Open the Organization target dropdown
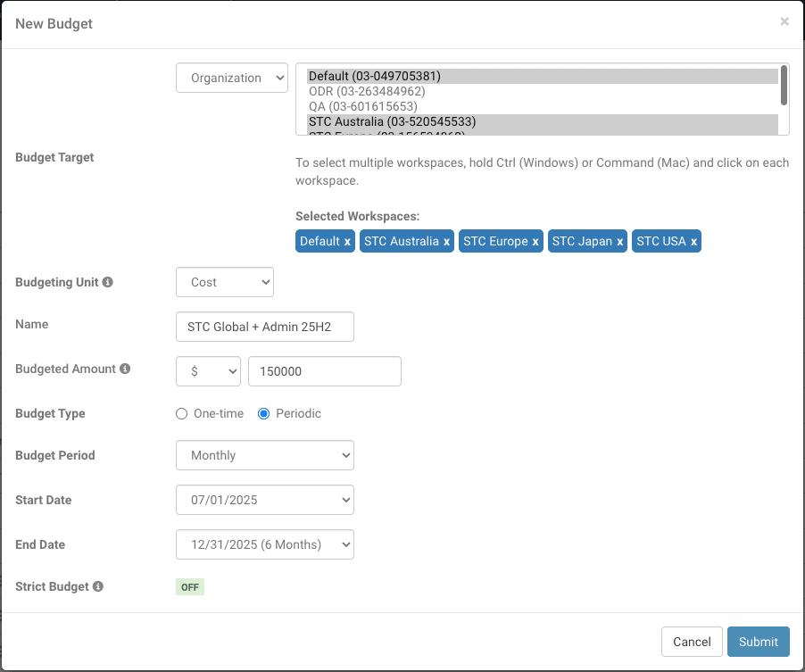 [x=232, y=78]
